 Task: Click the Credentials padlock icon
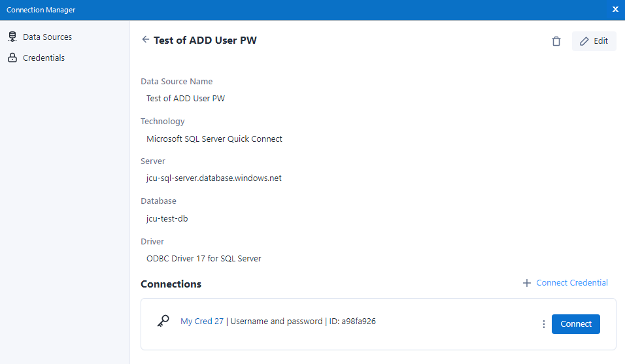point(12,58)
